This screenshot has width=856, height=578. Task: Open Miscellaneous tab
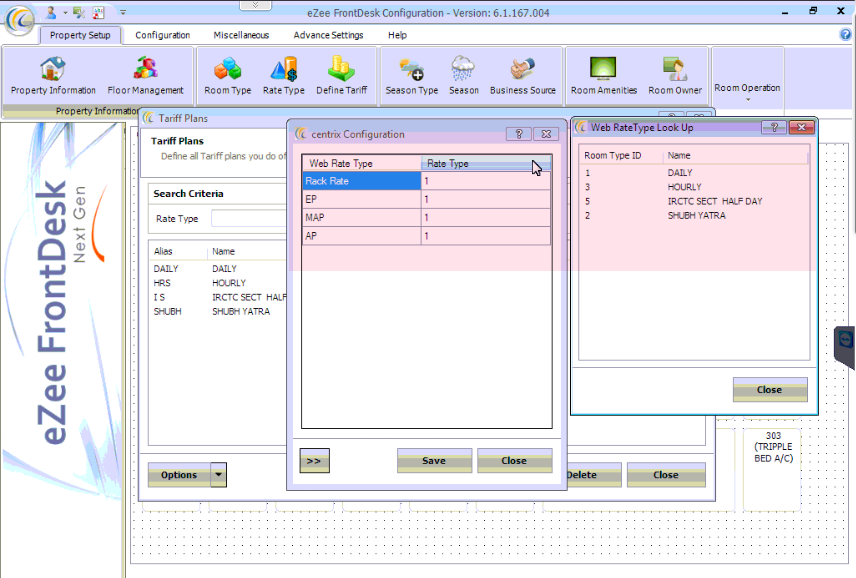point(241,35)
